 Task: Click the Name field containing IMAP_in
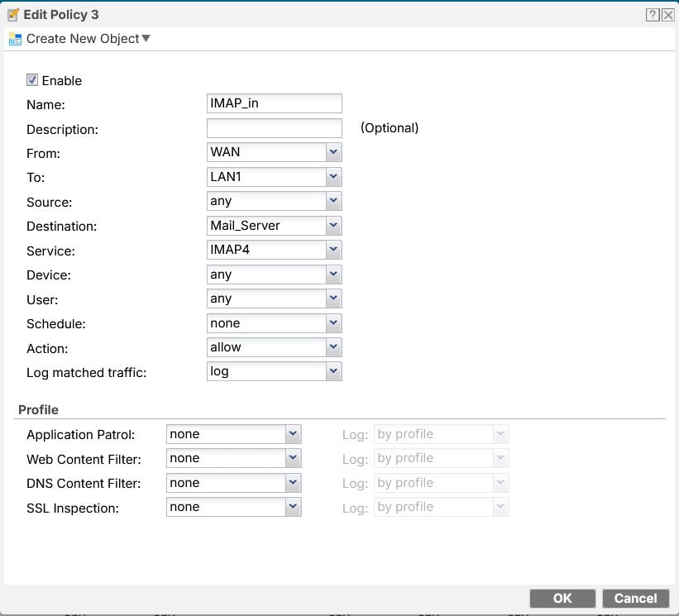pyautogui.click(x=274, y=103)
